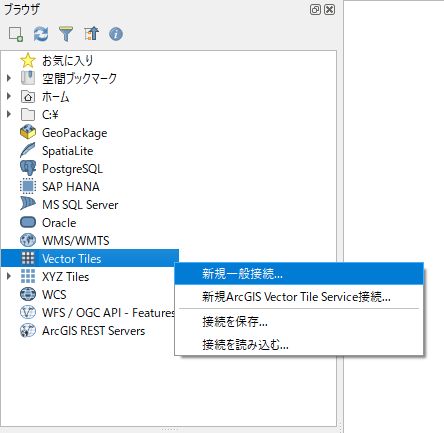Screen dimensions: 444x433
Task: Click the yellow star favorites icon
Action: pos(28,61)
